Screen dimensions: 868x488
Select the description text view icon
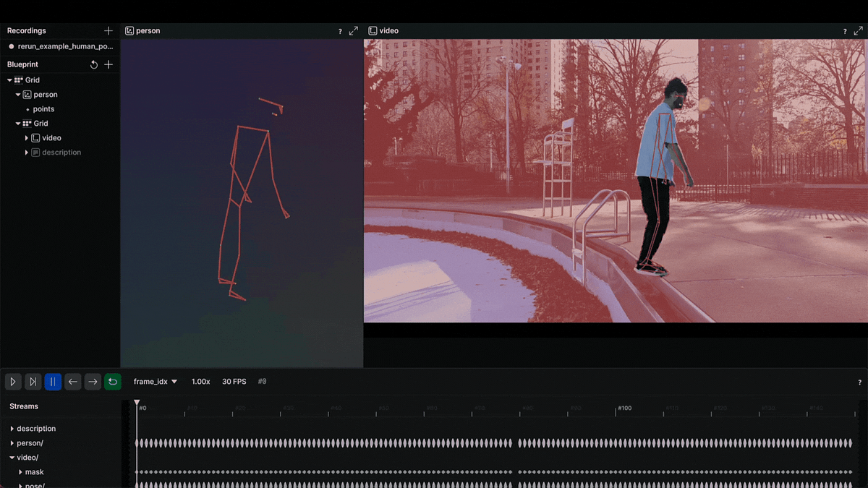pos(35,152)
